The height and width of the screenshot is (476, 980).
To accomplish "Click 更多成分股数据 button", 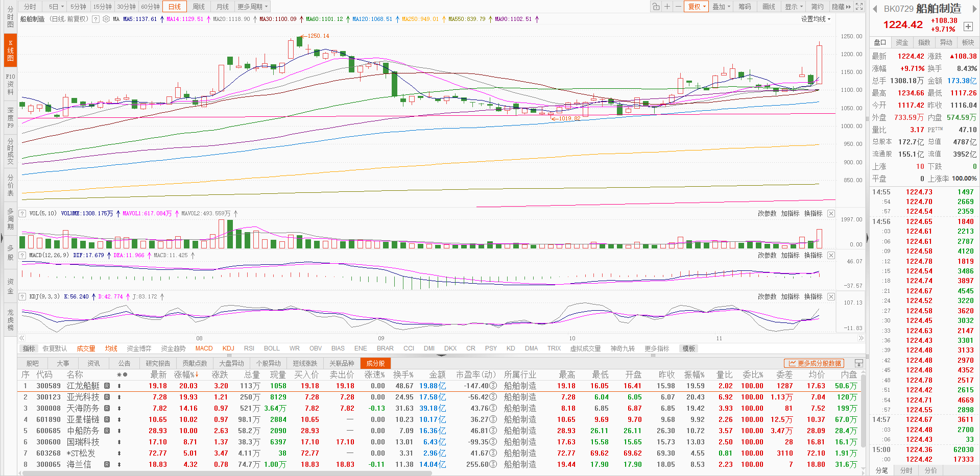I will coord(814,363).
